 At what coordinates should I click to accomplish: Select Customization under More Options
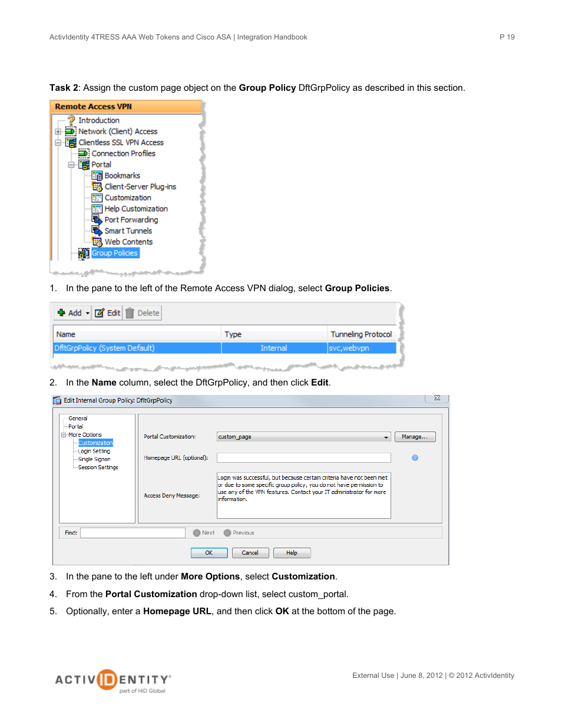click(95, 443)
